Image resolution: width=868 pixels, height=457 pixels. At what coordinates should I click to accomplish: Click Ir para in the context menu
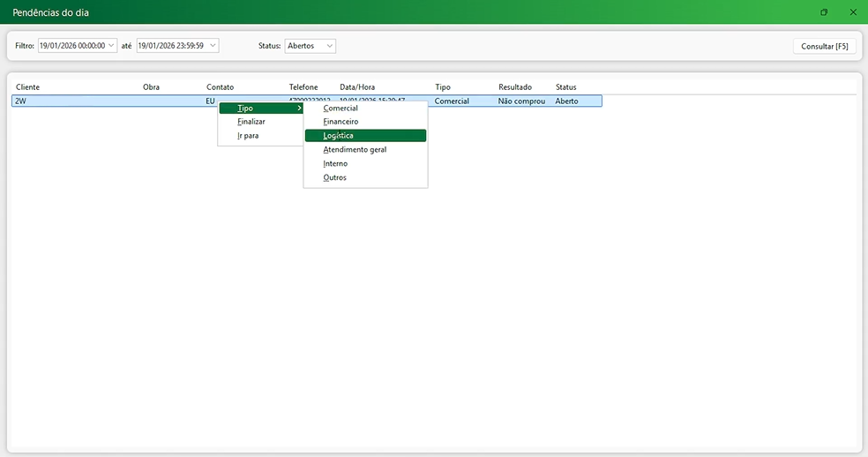click(x=248, y=136)
